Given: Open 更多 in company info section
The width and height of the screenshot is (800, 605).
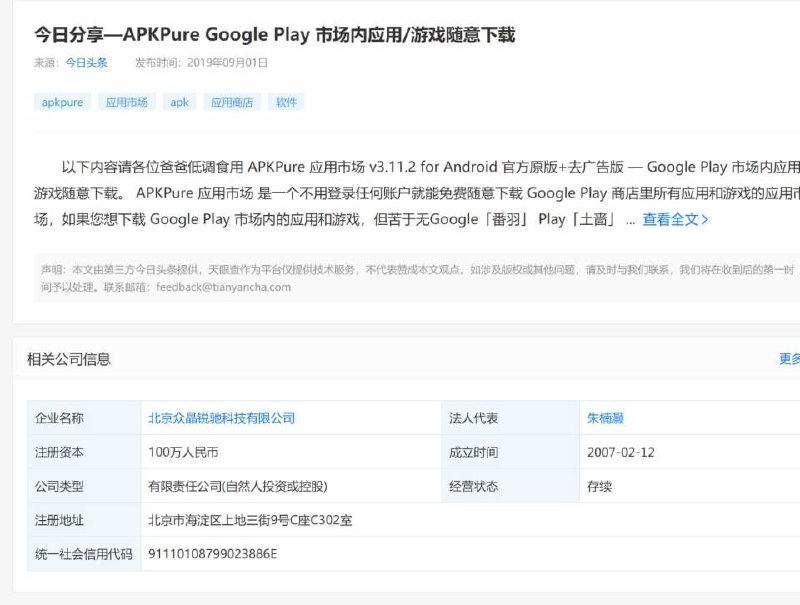Looking at the screenshot, I should (789, 359).
